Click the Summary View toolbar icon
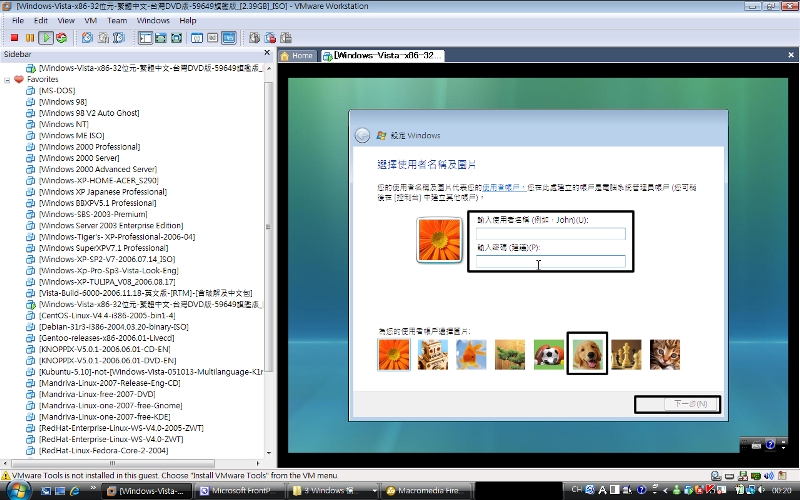This screenshot has height=500, width=800. [197, 38]
